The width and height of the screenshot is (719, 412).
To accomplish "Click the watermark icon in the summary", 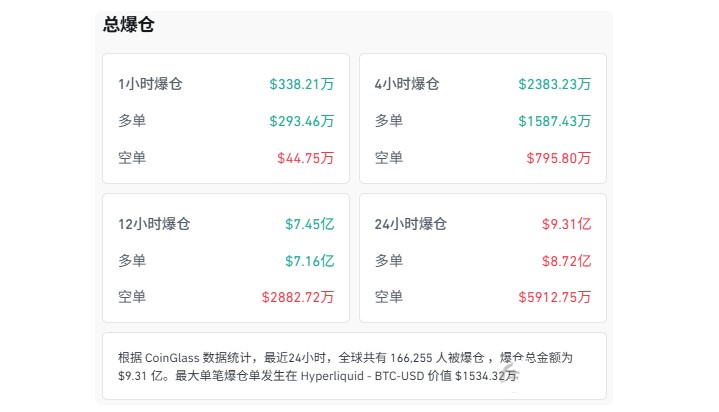I will (509, 374).
